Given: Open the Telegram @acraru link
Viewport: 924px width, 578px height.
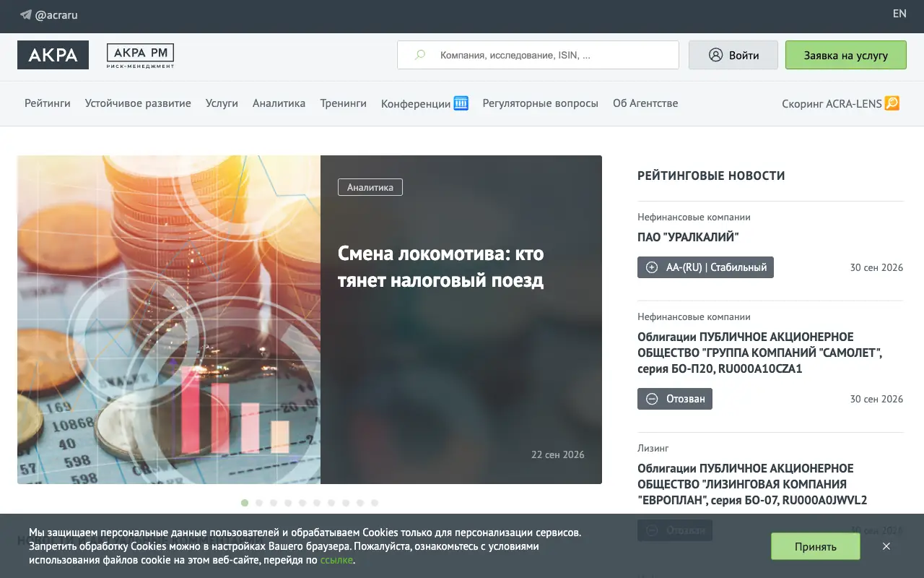Looking at the screenshot, I should tap(49, 14).
